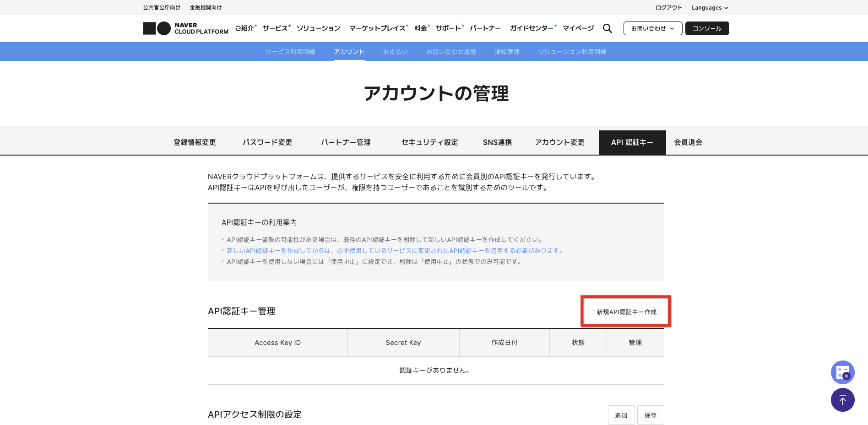Switch to the アカウント変更 tab
This screenshot has height=425, width=868.
[559, 142]
